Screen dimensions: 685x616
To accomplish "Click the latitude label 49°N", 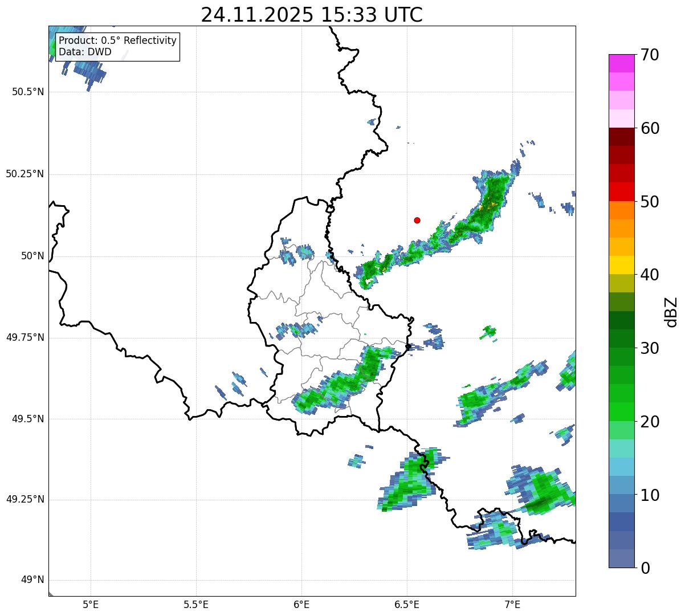I will [x=32, y=580].
